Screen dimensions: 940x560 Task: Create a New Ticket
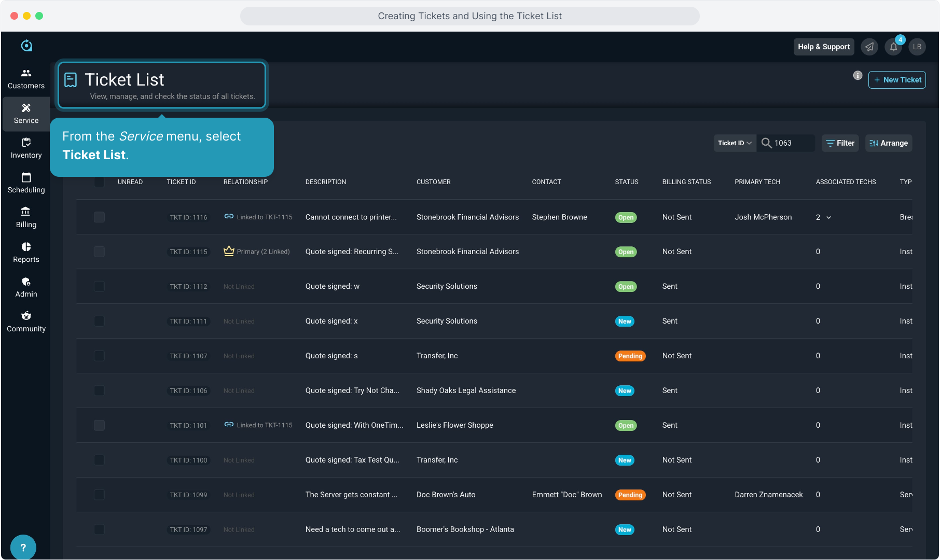click(x=897, y=80)
